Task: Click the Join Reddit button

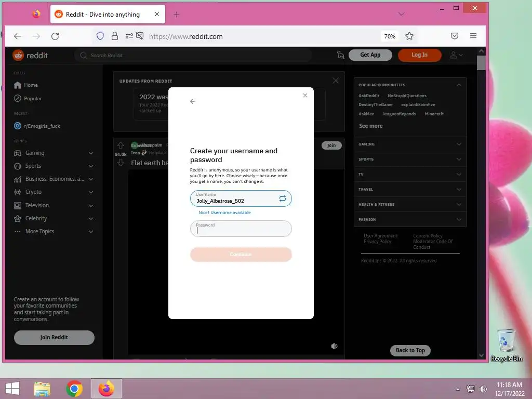Action: tap(54, 337)
